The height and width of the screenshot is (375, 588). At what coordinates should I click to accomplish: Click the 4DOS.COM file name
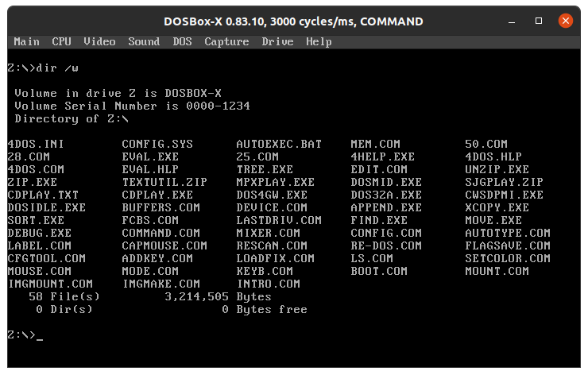tap(36, 169)
